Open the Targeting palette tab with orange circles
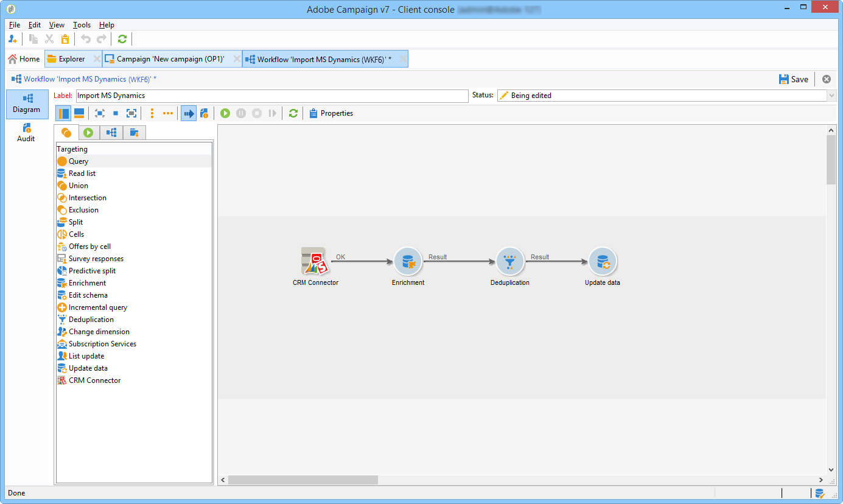This screenshot has width=843, height=504. [66, 133]
